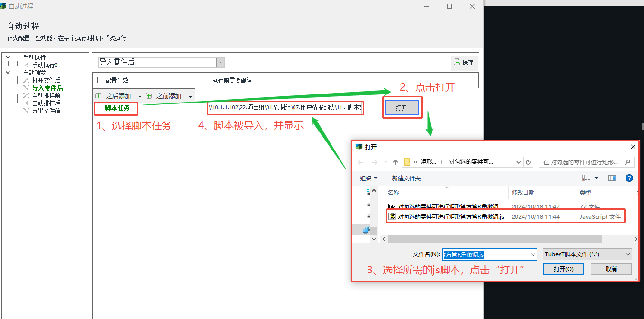
Task: Select 打开文件后 in the tree
Action: tap(46, 80)
